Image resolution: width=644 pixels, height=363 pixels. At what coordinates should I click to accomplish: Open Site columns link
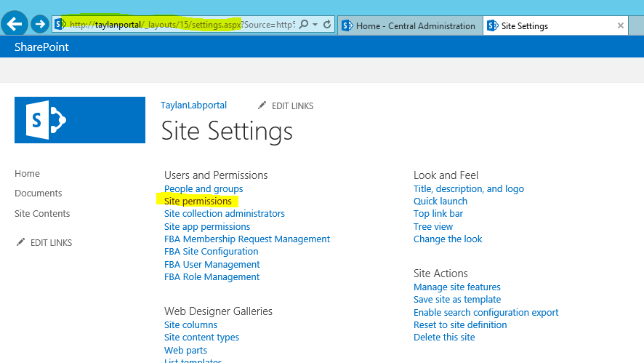pyautogui.click(x=190, y=324)
